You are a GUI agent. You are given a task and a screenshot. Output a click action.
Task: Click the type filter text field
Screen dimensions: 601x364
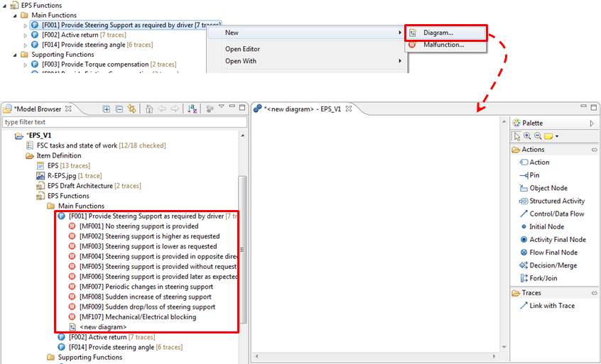click(124, 122)
